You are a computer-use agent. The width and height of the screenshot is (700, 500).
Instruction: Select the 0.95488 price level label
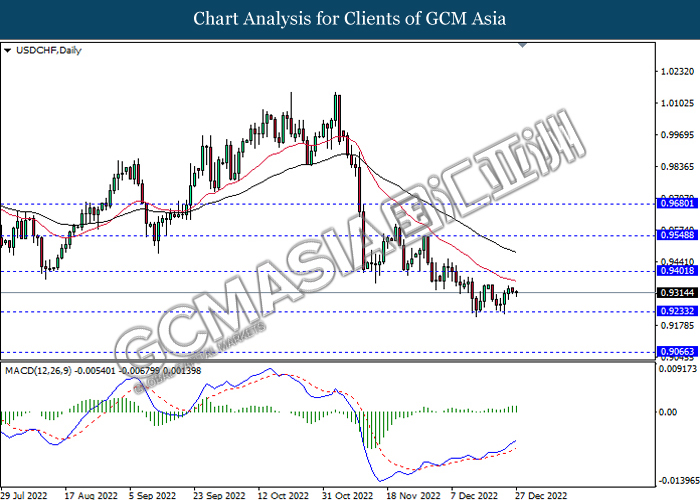click(x=677, y=235)
